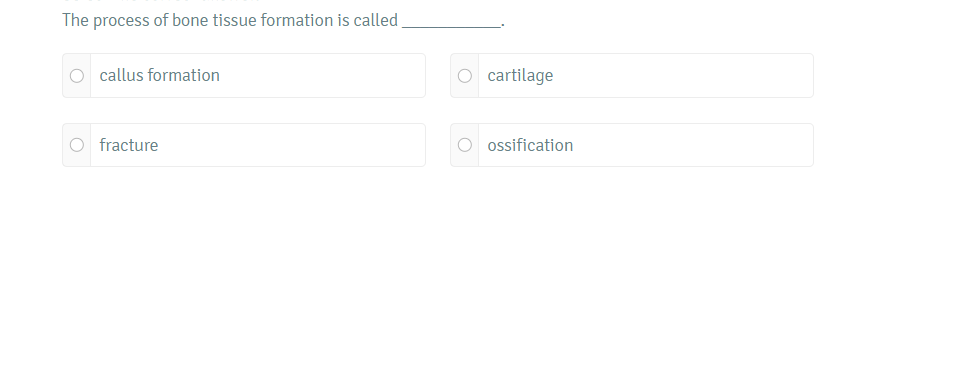Pick the 'fracture' answer text
The width and height of the screenshot is (955, 367).
(x=129, y=145)
